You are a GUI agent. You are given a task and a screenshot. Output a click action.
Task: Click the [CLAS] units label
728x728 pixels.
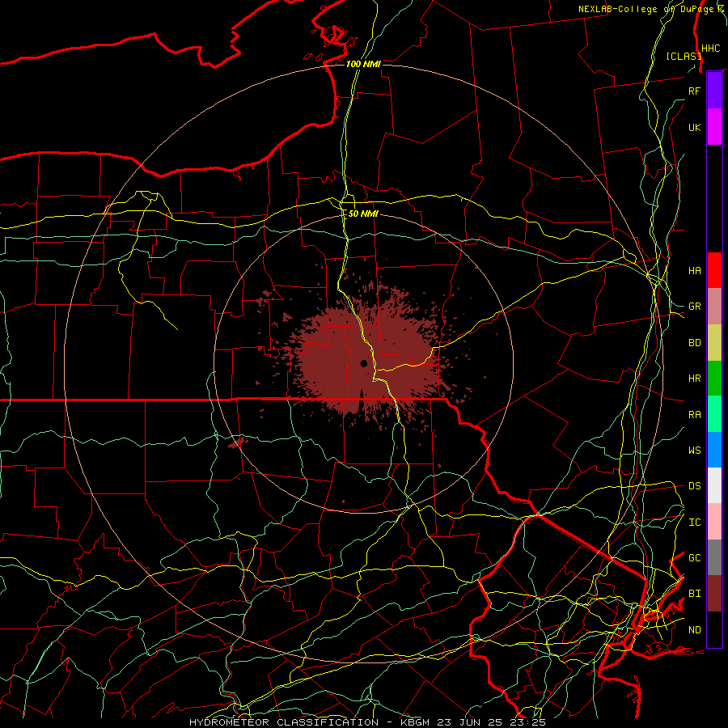coord(684,56)
